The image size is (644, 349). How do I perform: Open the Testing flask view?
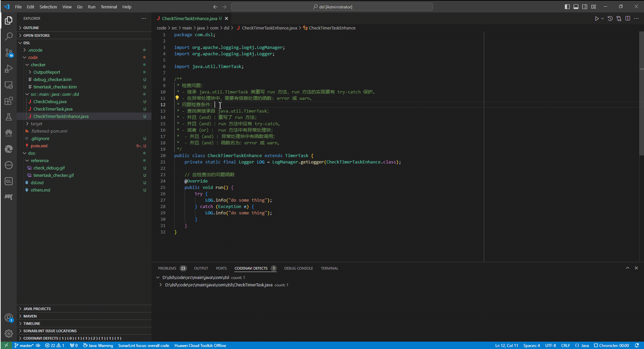point(9,117)
